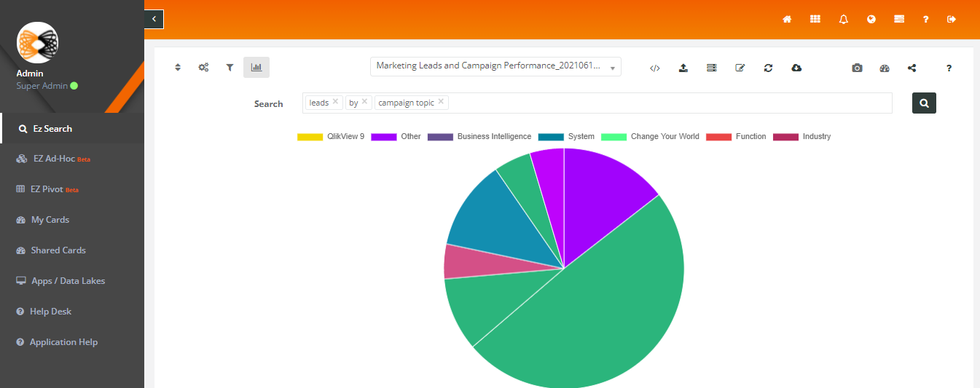Toggle Change Your World legend entry

point(650,137)
